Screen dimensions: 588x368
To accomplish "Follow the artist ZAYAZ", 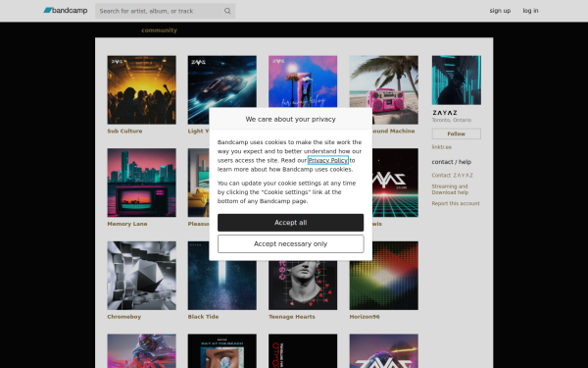I will [457, 133].
